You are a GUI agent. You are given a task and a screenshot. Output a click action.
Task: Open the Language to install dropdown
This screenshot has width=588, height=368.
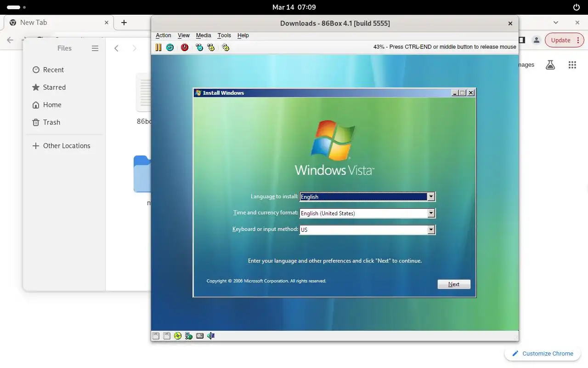coord(431,197)
